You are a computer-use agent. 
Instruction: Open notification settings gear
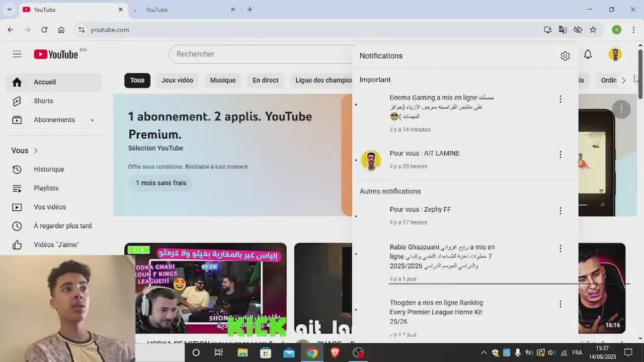(565, 56)
